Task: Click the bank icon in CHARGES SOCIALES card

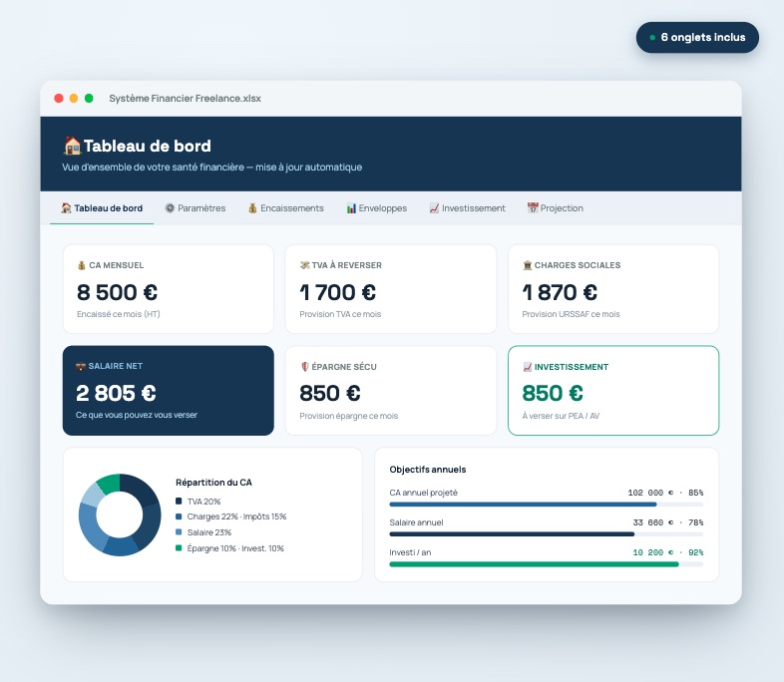Action: click(527, 265)
